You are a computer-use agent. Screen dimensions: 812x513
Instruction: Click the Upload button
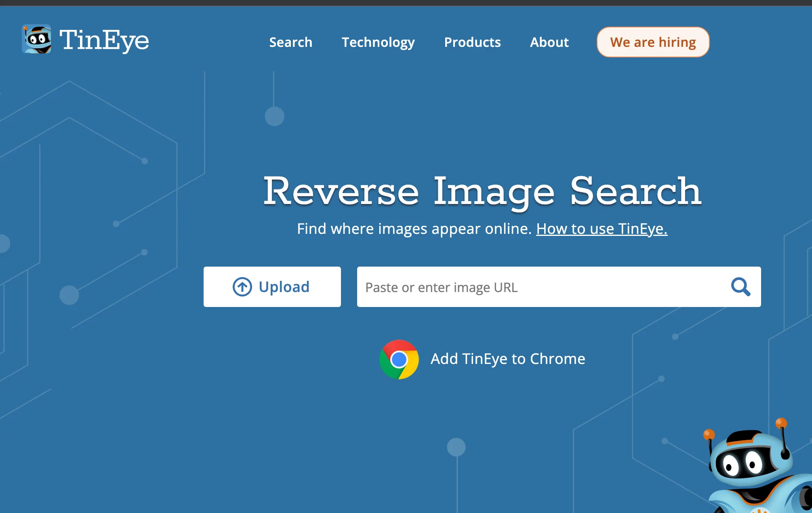272,287
